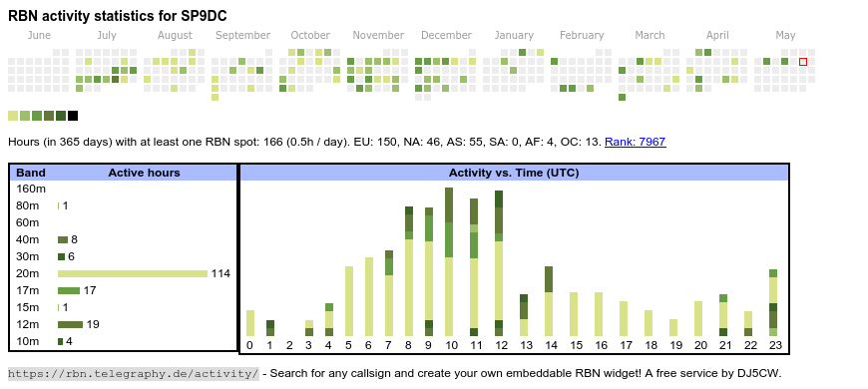Click the activity bar for hour 12 UTC

(499, 263)
